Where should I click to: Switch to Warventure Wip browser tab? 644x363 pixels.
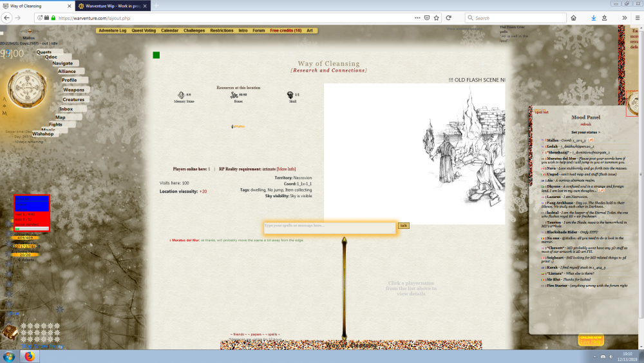(113, 6)
